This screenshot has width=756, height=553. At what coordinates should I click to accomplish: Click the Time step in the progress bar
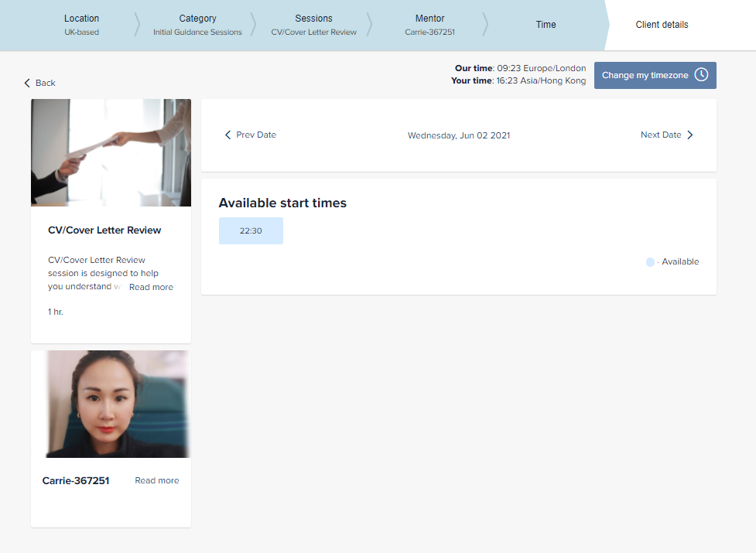tap(546, 25)
